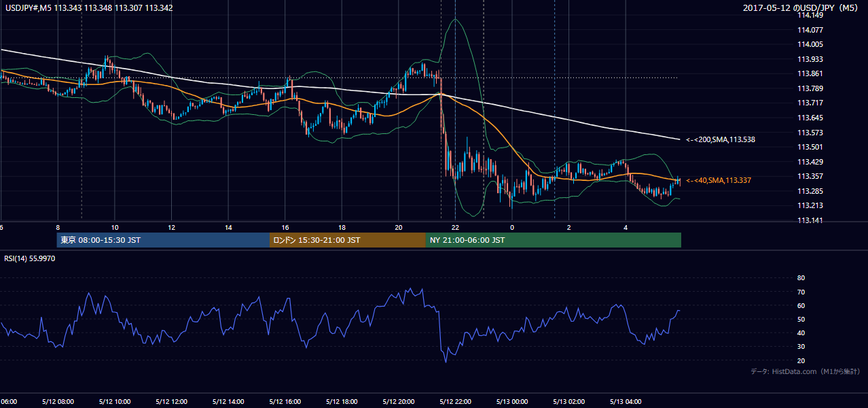Click price axis value 113.141
The height and width of the screenshot is (408, 868).
[810, 220]
